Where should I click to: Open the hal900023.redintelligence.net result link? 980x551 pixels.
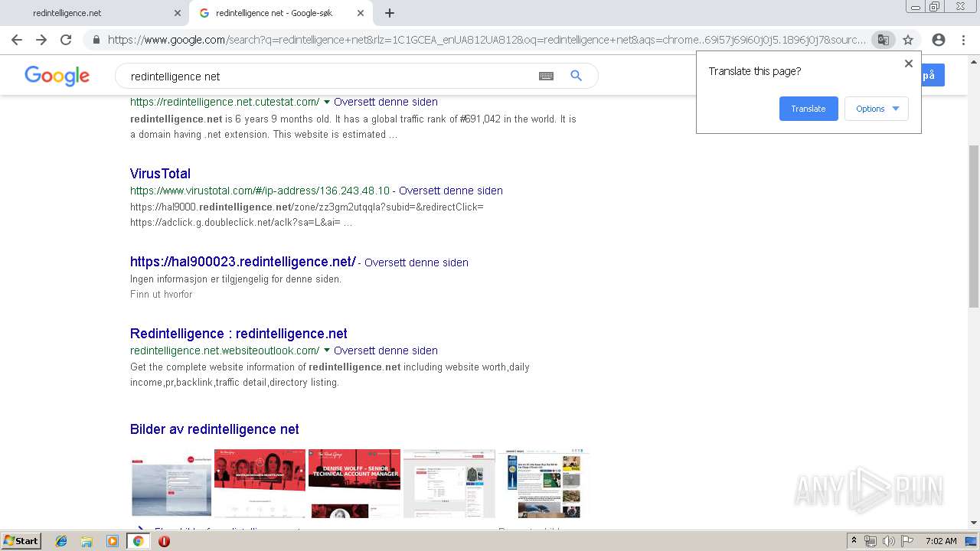coord(243,262)
